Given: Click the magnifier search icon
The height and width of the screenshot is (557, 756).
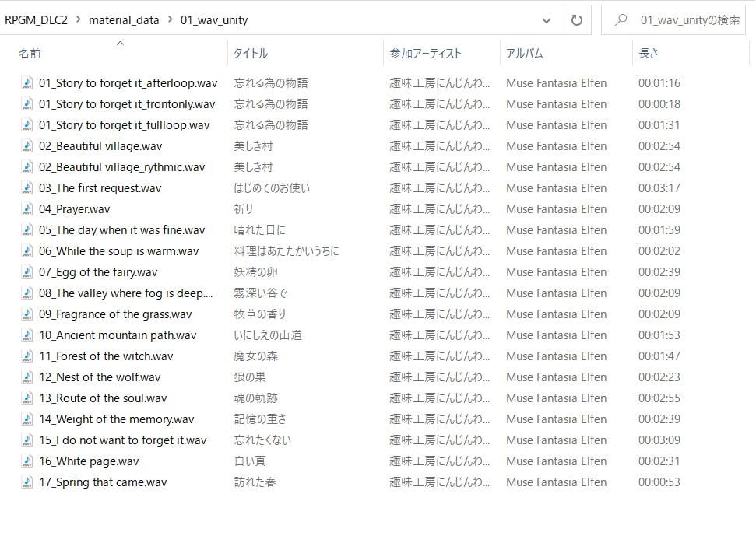Looking at the screenshot, I should pyautogui.click(x=621, y=20).
